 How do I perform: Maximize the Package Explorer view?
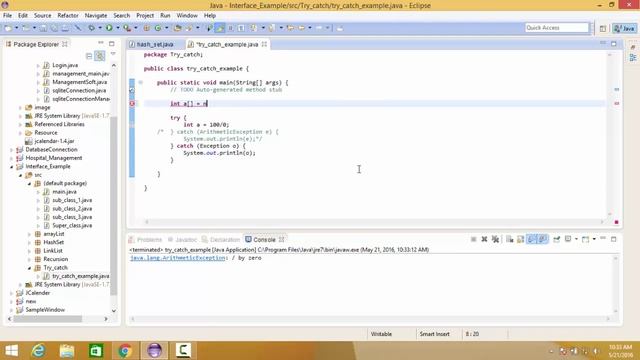coord(111,44)
